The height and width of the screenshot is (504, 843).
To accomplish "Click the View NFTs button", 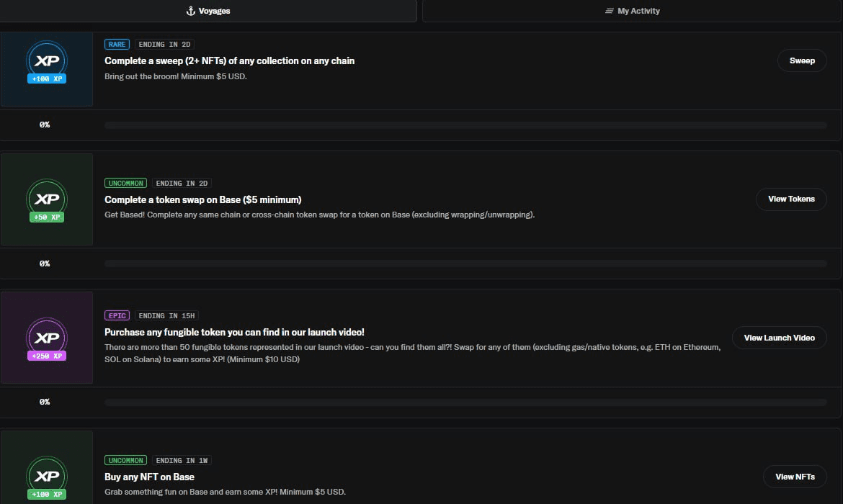I will pos(795,477).
